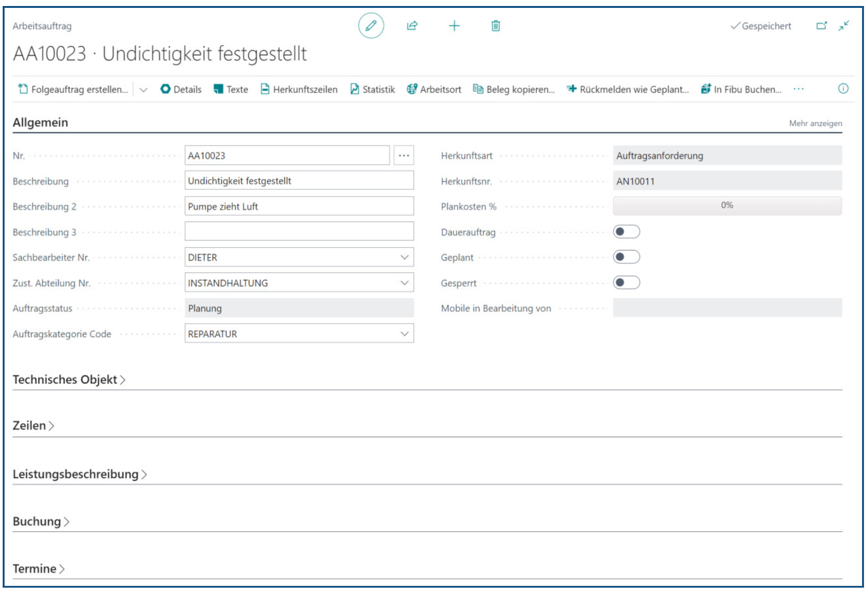
Task: Expand Buchung section
Action: 41,522
